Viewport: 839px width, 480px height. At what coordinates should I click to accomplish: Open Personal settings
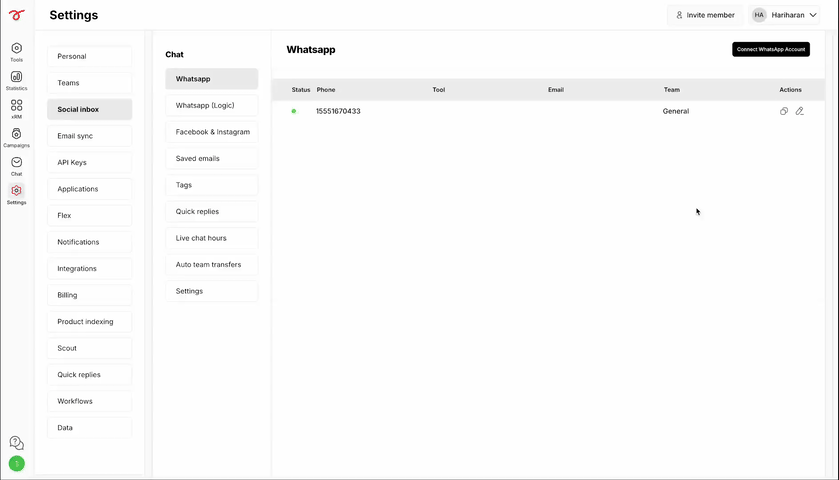(x=89, y=56)
